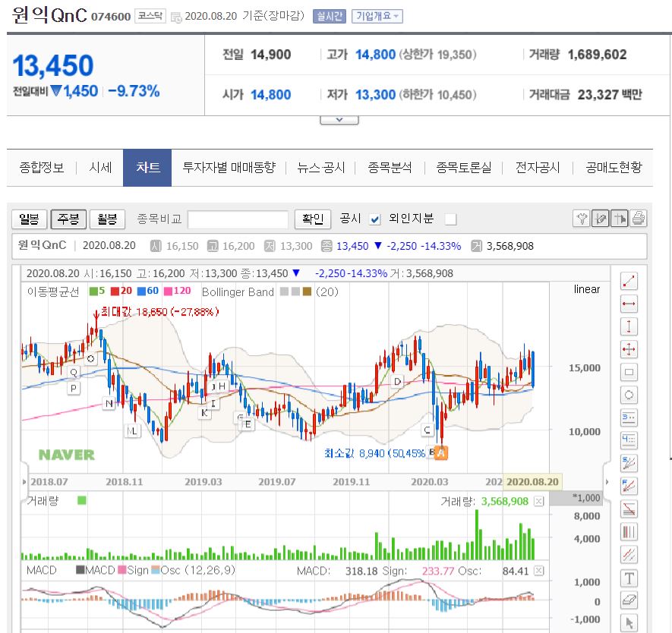
Task: Click the green 거래량 volume legend swatch
Action: (x=82, y=501)
